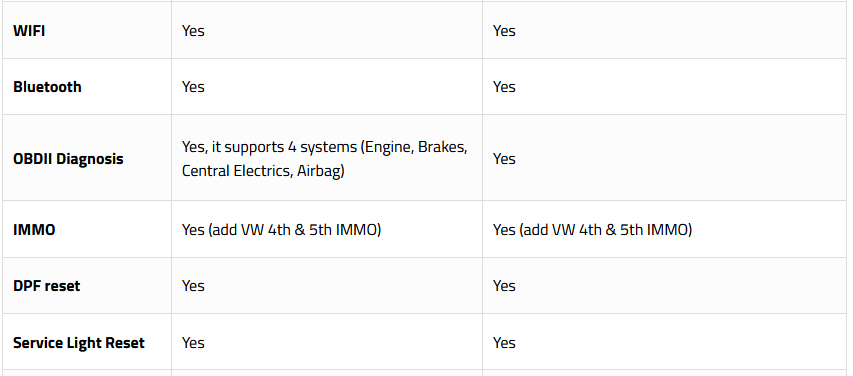Select the IMMO row header text
Viewport: 853px width, 376px height.
(x=34, y=230)
